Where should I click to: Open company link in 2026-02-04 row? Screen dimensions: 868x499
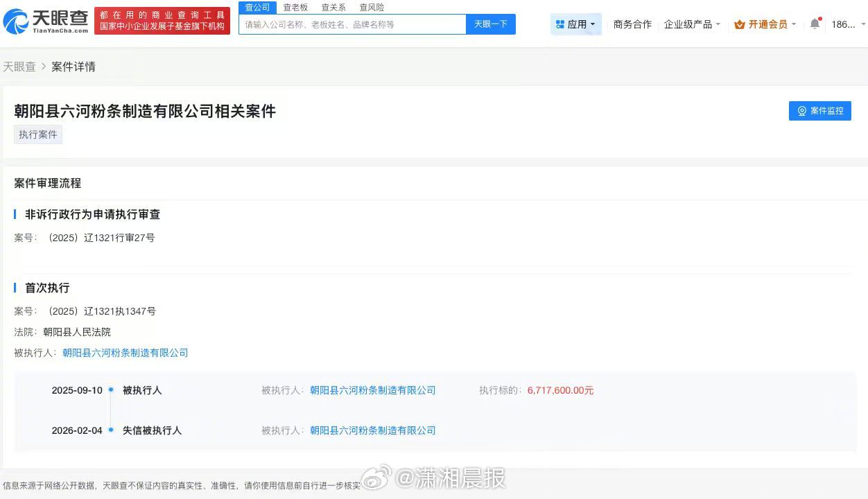373,430
